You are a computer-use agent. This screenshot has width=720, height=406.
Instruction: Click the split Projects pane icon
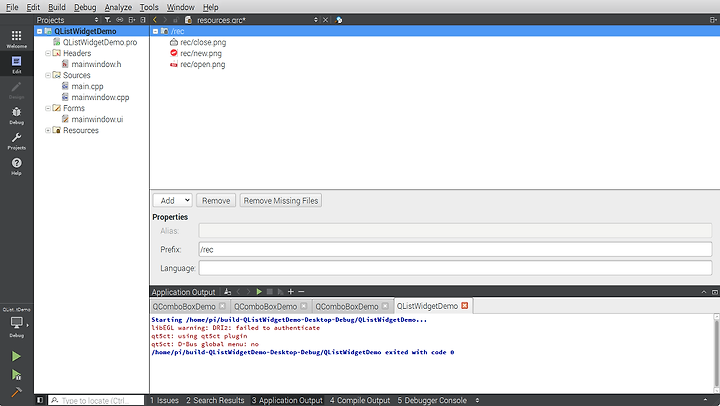[132, 20]
